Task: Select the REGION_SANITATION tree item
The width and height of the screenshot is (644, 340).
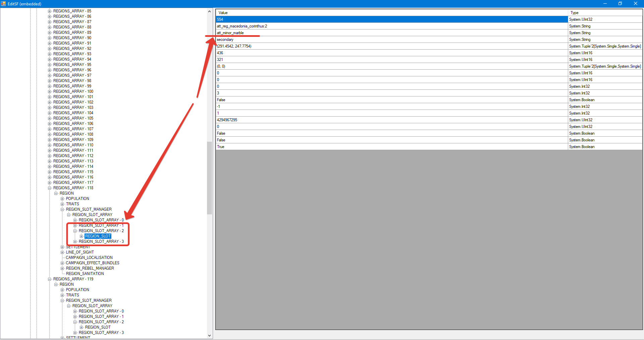Action: (85, 274)
